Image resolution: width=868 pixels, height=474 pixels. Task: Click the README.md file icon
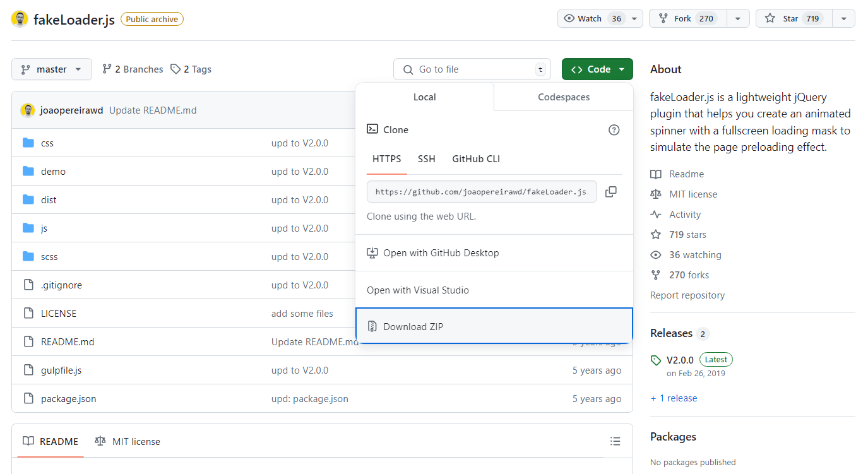point(28,341)
